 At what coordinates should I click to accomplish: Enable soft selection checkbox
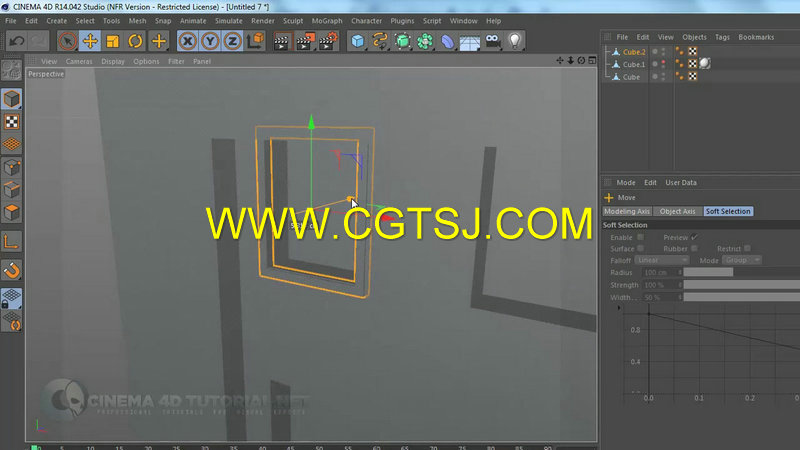point(640,237)
